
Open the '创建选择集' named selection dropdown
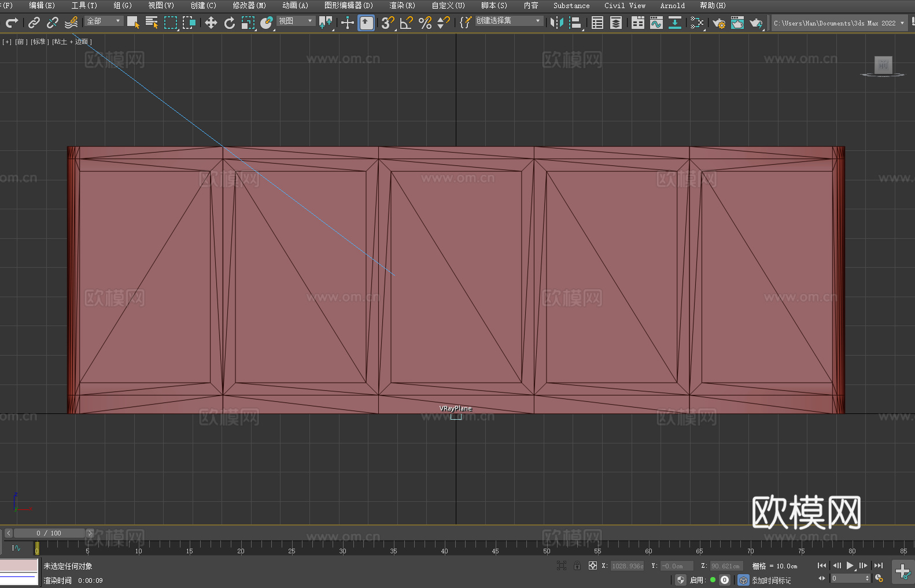(509, 21)
